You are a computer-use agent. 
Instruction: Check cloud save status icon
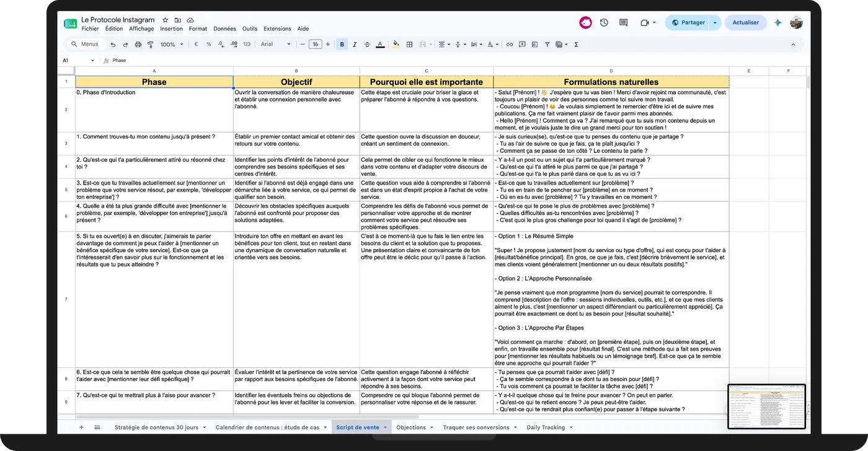pos(190,20)
